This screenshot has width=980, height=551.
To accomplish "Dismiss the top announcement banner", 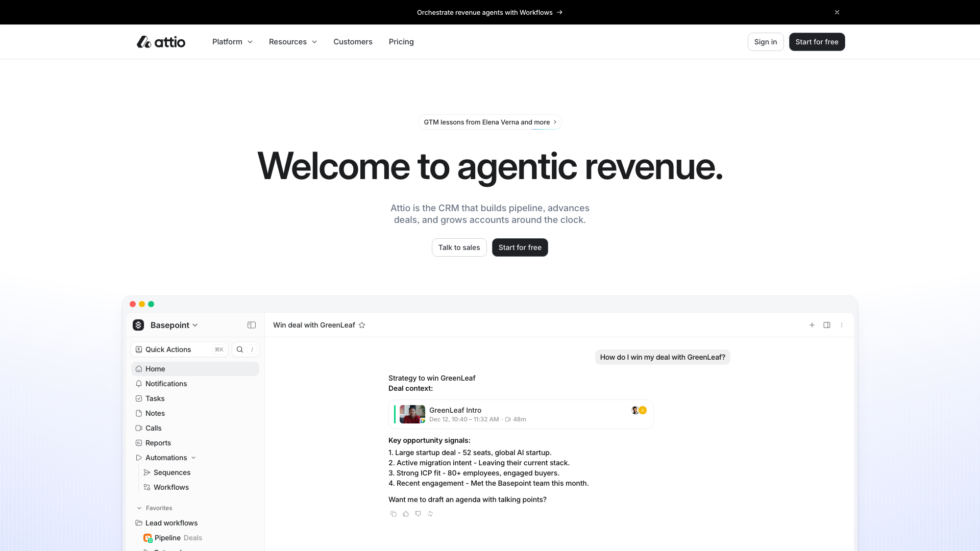I will [x=837, y=12].
